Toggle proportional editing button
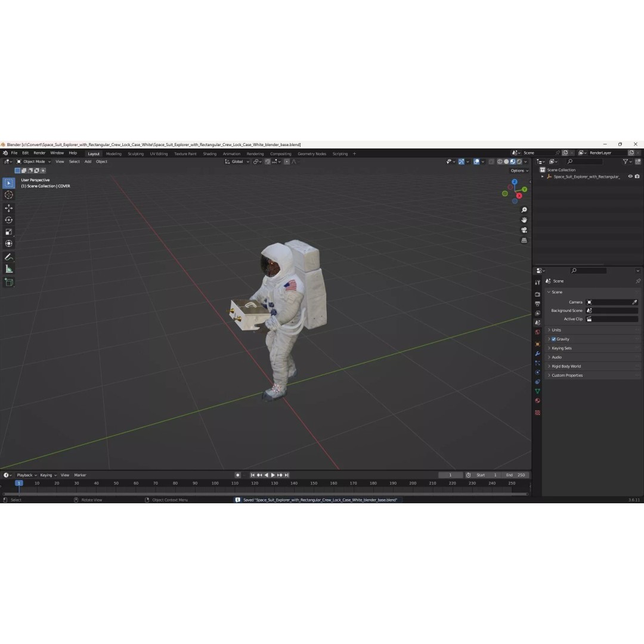 287,162
